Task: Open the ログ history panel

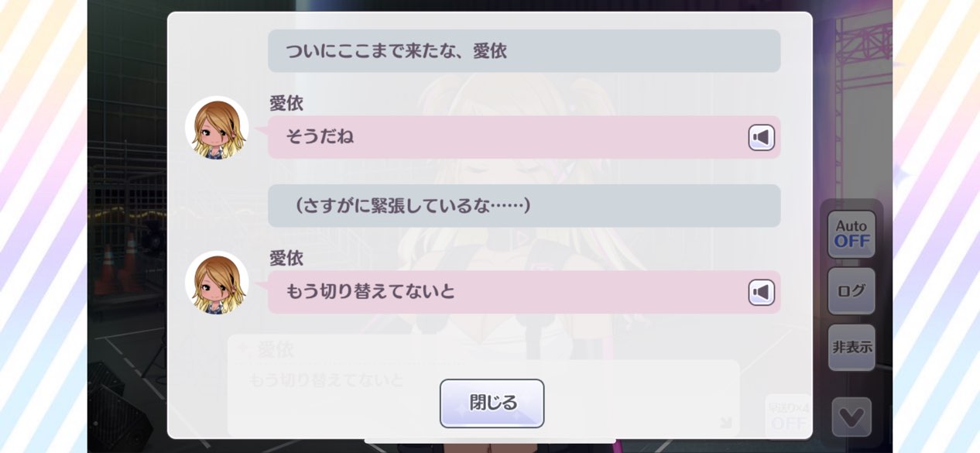Action: [x=852, y=291]
